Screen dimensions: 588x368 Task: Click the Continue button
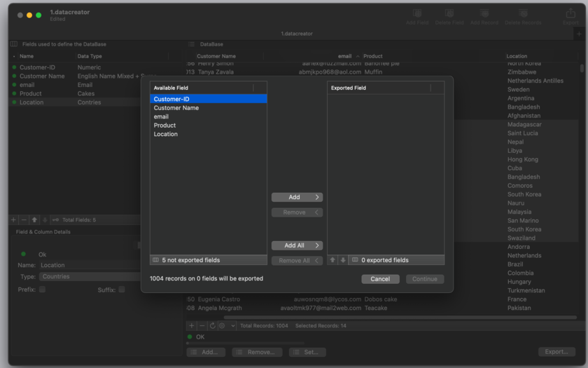[425, 279]
